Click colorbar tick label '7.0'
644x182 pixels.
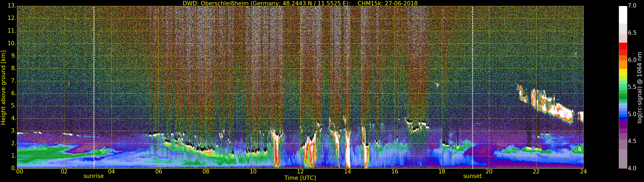(632, 6)
